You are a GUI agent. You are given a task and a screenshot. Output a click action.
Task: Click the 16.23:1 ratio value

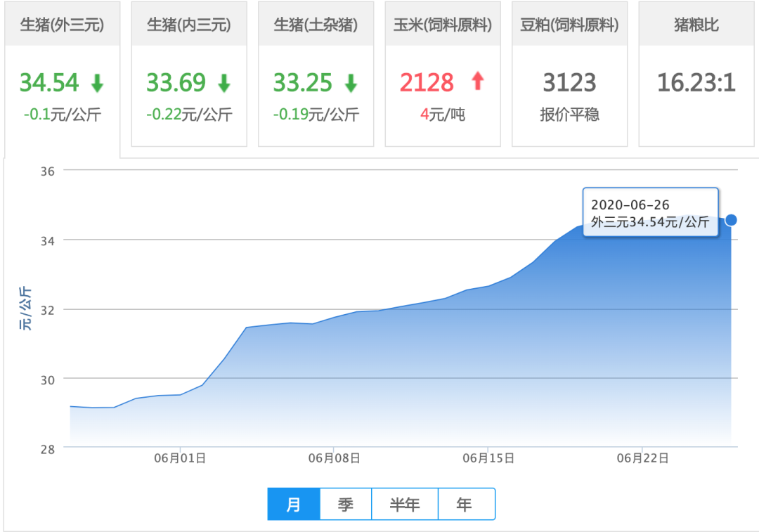(x=696, y=83)
